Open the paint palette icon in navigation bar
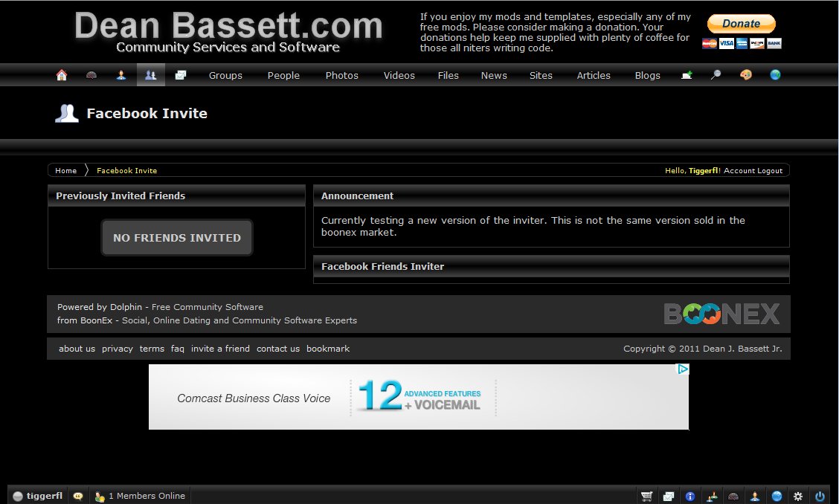This screenshot has height=504, width=839. 746,75
